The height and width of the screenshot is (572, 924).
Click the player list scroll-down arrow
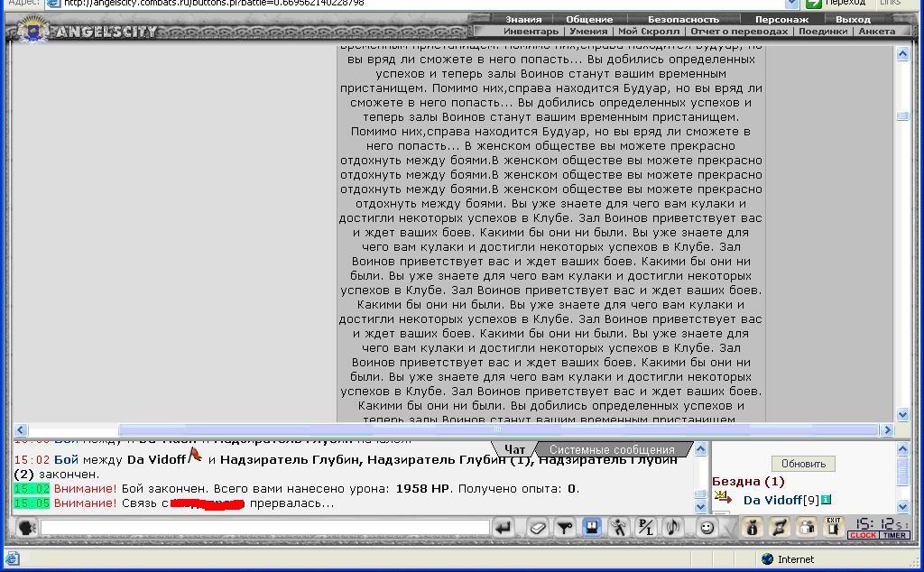point(902,506)
